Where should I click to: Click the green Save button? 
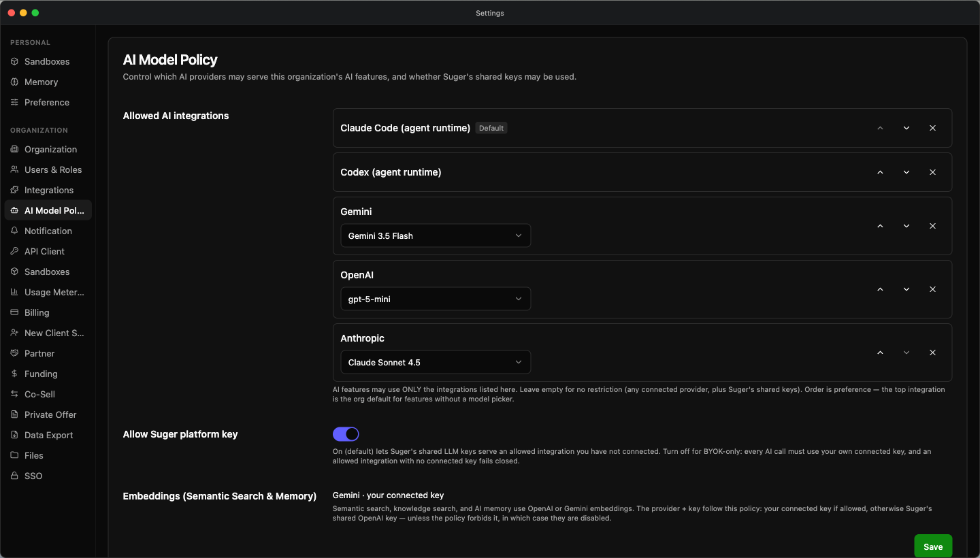pos(933,546)
